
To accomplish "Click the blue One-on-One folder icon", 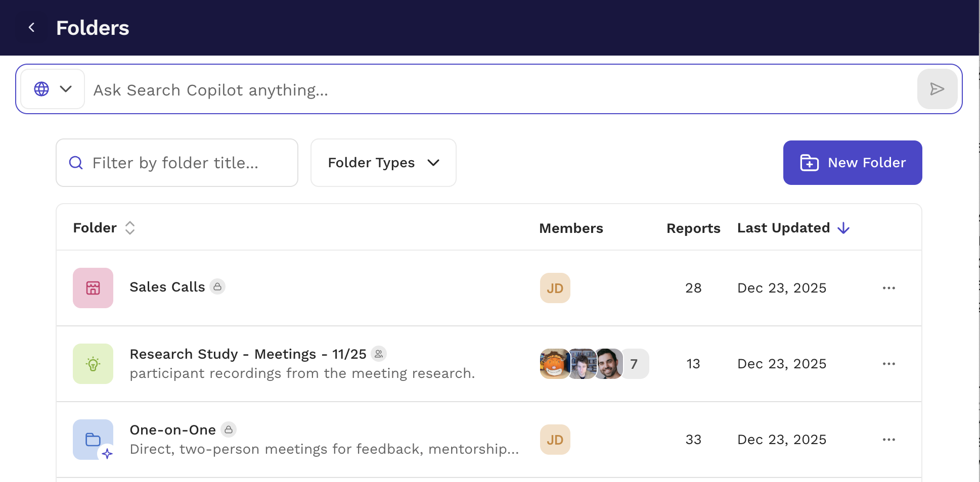I will [x=93, y=440].
